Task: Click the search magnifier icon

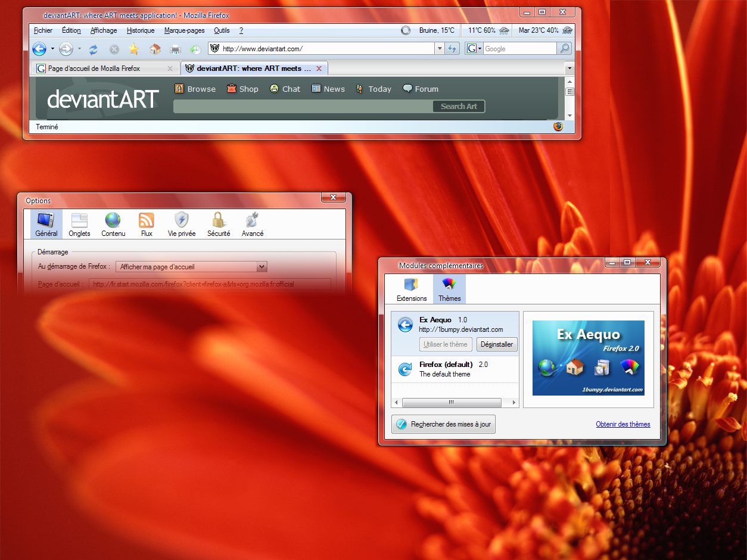Action: 564,49
